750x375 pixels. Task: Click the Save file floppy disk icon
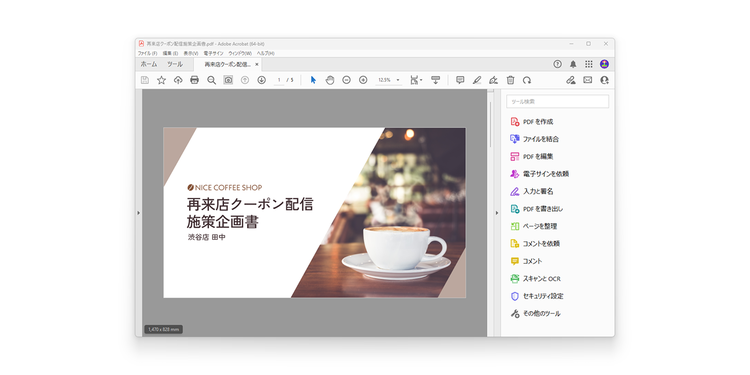[x=145, y=80]
